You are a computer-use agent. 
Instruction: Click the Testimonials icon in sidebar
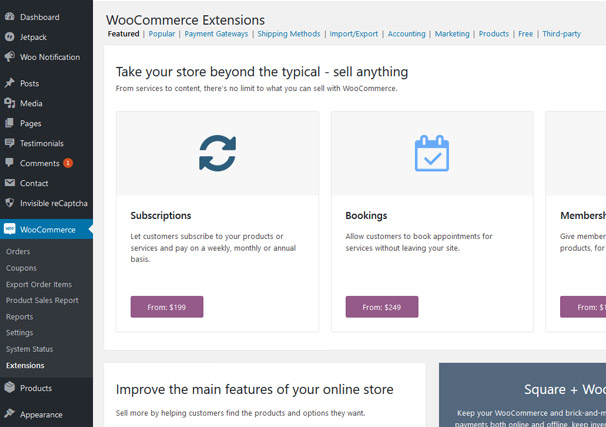(10, 143)
